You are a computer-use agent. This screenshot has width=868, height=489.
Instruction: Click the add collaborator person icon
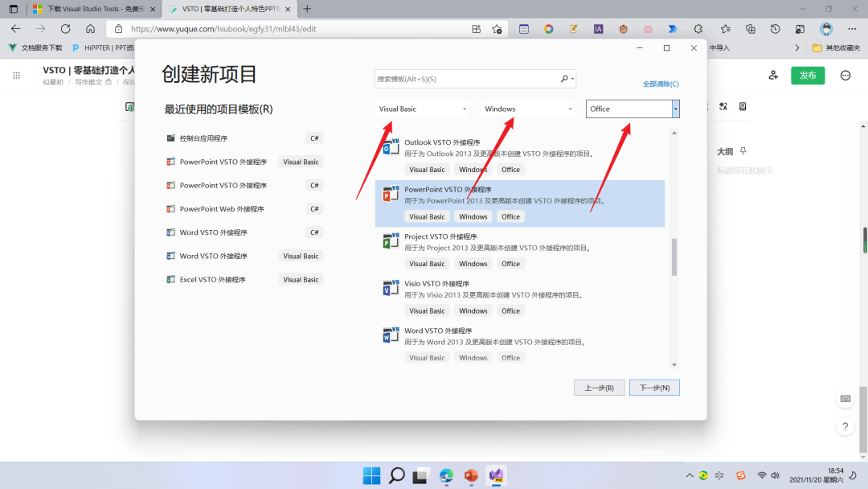[772, 75]
